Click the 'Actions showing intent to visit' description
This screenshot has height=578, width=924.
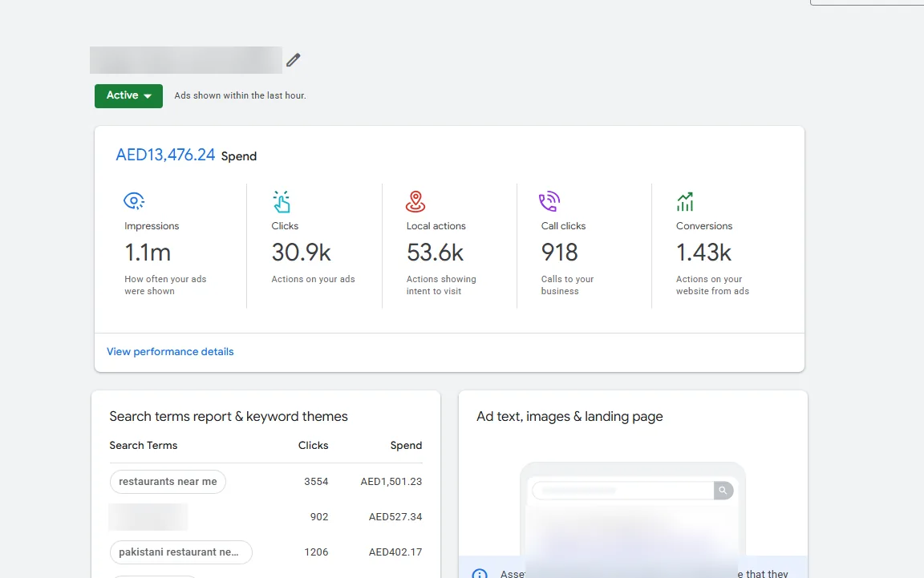441,285
